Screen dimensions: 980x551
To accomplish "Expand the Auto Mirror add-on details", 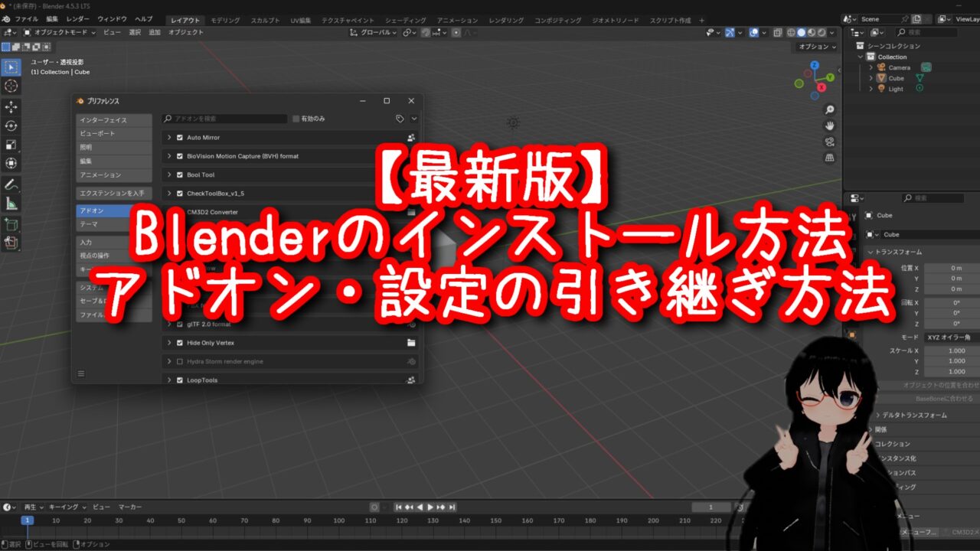I will point(169,138).
